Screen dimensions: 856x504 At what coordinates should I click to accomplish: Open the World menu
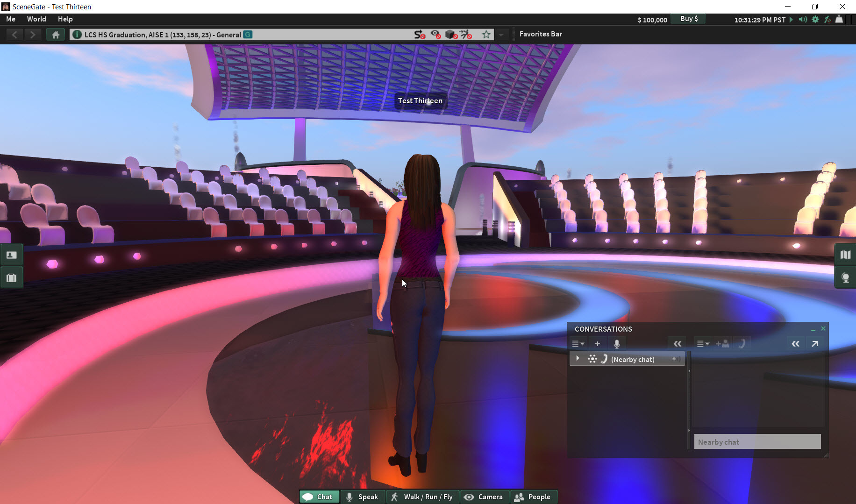pos(36,19)
